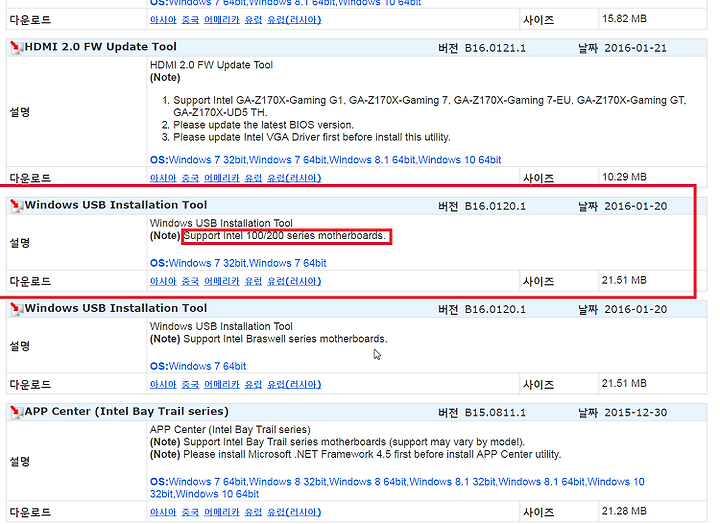The height and width of the screenshot is (524, 720).
Task: Open the 유럽(러시아) link in the 15.82 MB row
Action: coord(294,20)
